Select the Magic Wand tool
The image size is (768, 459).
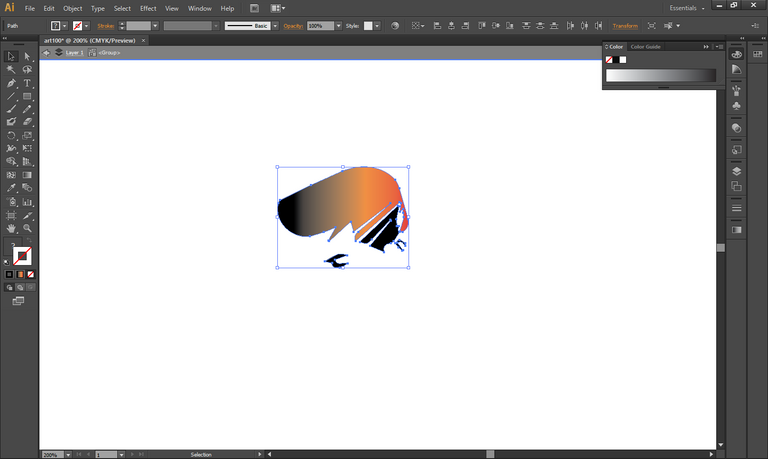[11, 70]
